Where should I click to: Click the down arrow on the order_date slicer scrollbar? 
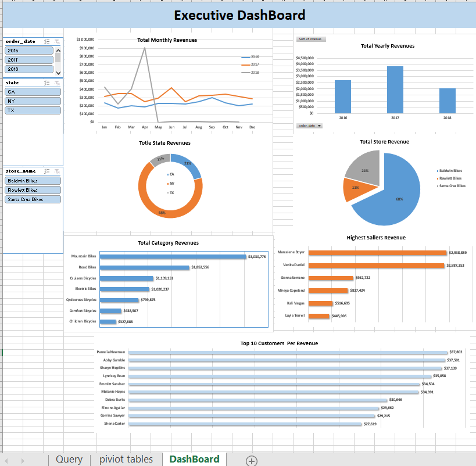58,73
